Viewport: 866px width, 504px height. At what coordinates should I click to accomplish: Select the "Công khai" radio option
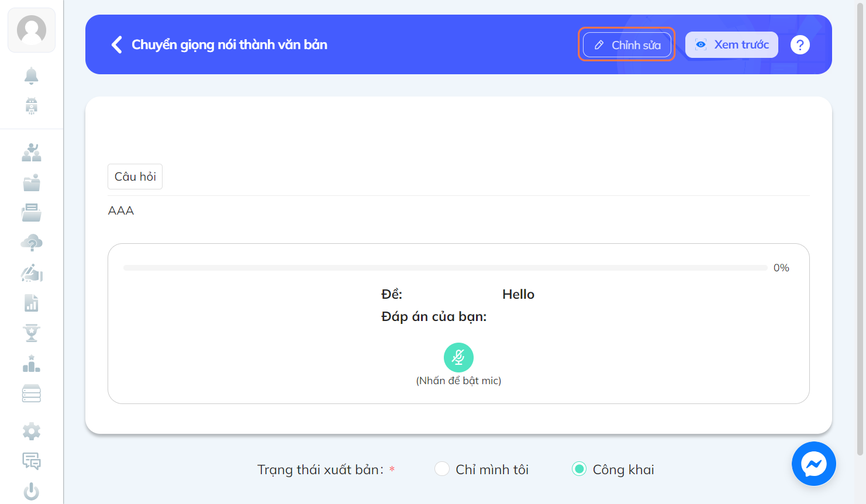coord(579,469)
